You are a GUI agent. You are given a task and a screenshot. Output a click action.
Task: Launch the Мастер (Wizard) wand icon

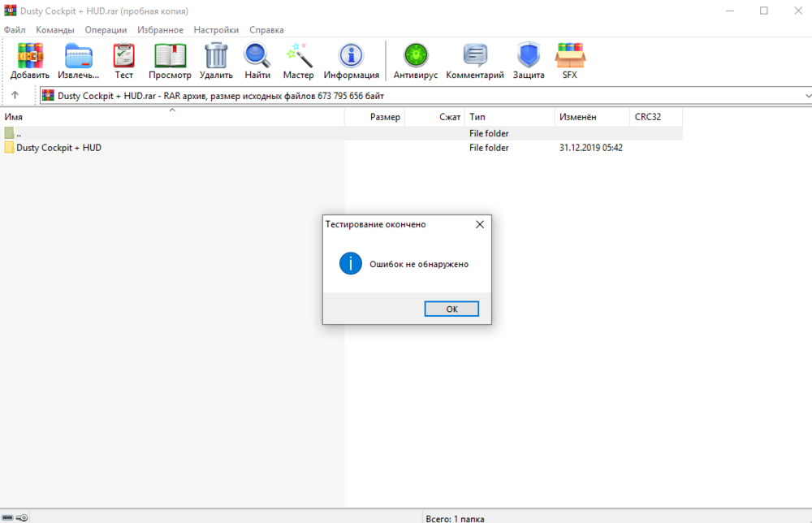coord(298,55)
